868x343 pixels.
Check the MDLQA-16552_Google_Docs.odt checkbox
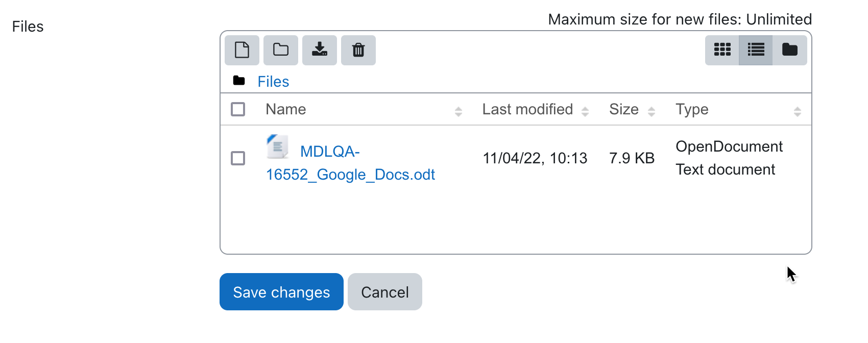(x=238, y=158)
